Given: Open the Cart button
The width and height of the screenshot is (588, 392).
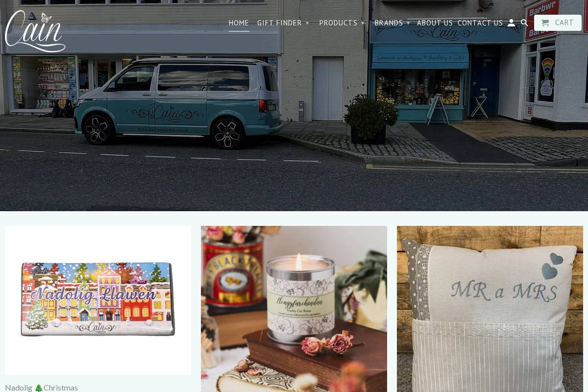Looking at the screenshot, I should point(558,23).
